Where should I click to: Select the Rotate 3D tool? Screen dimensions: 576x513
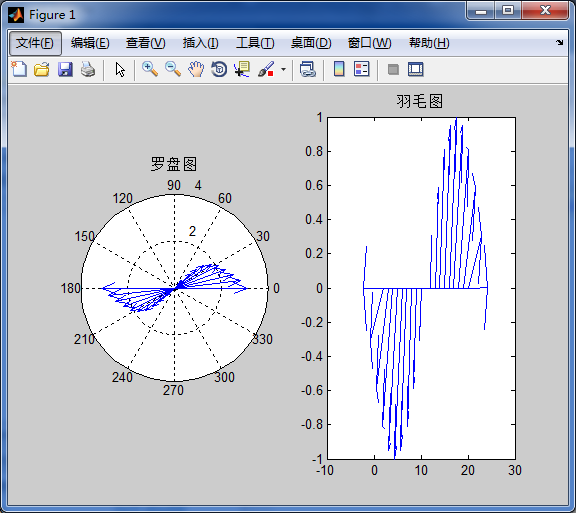[x=219, y=69]
